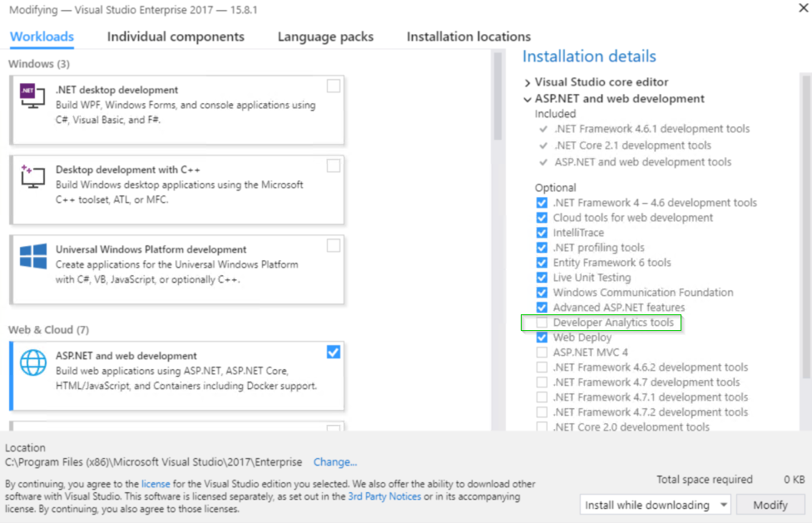
Task: Click included ASP.NET and web development tools
Action: [642, 162]
